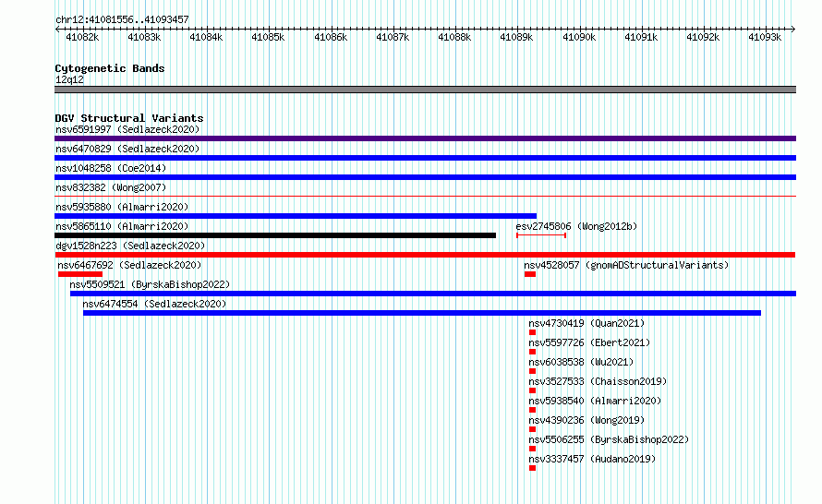This screenshot has height=504, width=822.
Task: Click the red esv2745806 bracketed line
Action: click(x=541, y=235)
